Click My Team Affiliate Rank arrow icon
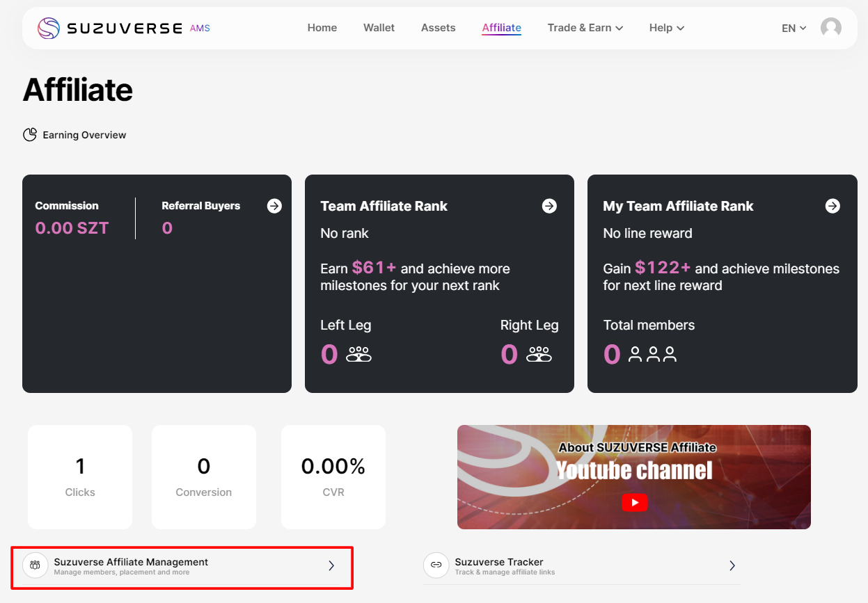This screenshot has width=868, height=603. 833,206
